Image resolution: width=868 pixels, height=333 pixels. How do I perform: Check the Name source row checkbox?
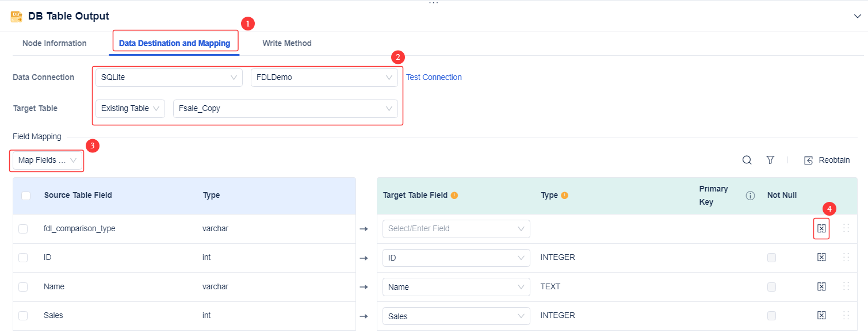[x=23, y=286]
